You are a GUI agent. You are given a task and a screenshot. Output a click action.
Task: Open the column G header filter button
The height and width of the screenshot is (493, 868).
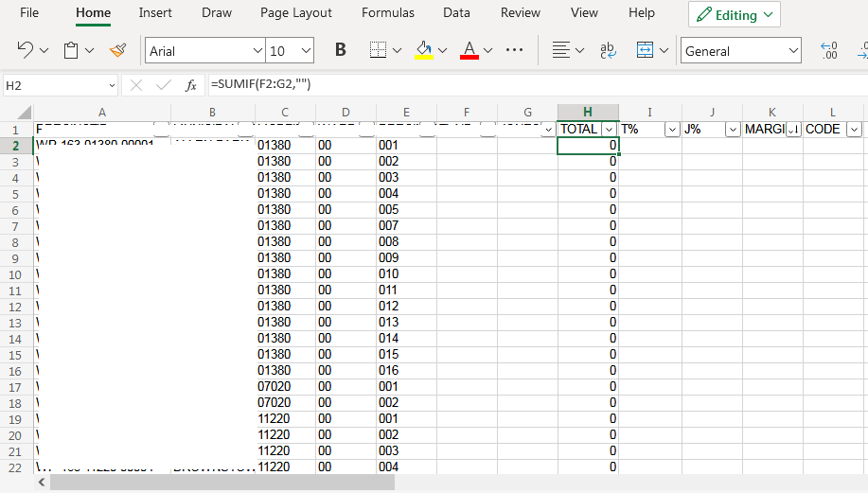point(548,130)
